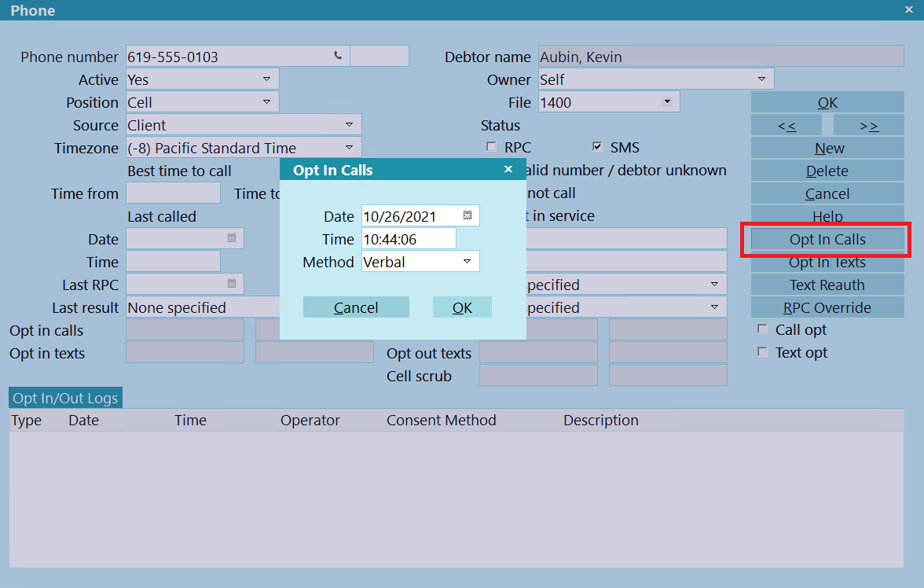Click the Last called Time field
The width and height of the screenshot is (924, 588).
[x=173, y=261]
